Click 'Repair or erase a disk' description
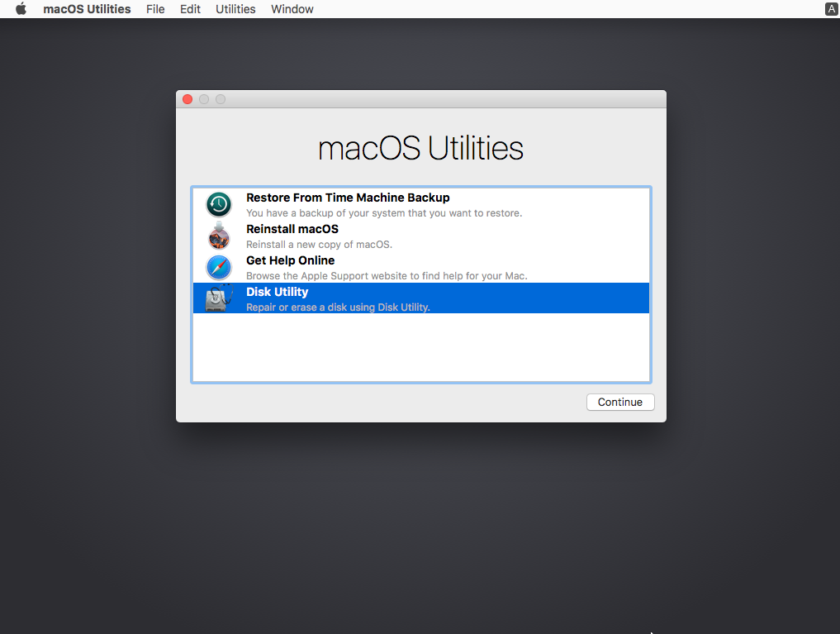 338,307
